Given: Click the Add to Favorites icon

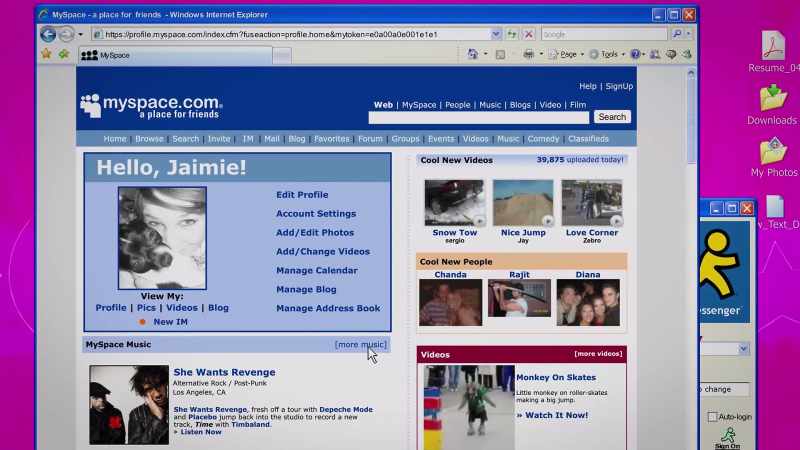Looking at the screenshot, I should [63, 54].
